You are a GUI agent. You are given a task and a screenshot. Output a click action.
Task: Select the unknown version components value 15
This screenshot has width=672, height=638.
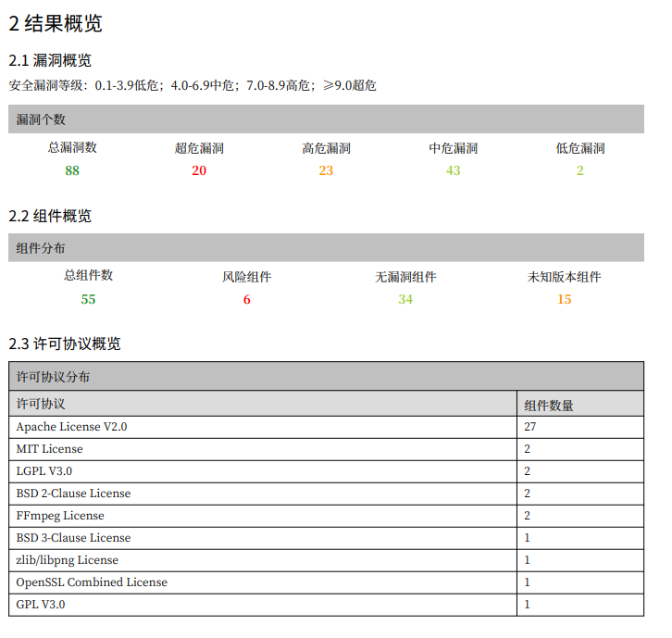coord(565,299)
